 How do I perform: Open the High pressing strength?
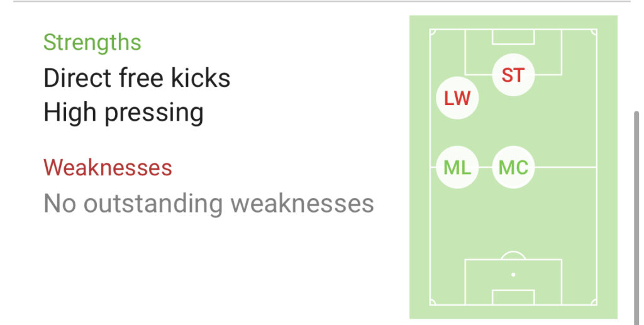(x=123, y=113)
